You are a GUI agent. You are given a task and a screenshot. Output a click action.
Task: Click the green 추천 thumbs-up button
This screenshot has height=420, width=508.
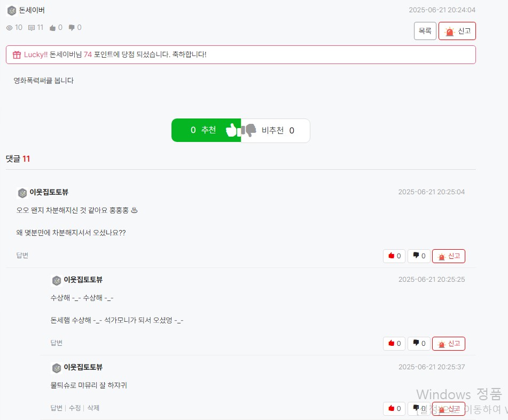click(206, 130)
